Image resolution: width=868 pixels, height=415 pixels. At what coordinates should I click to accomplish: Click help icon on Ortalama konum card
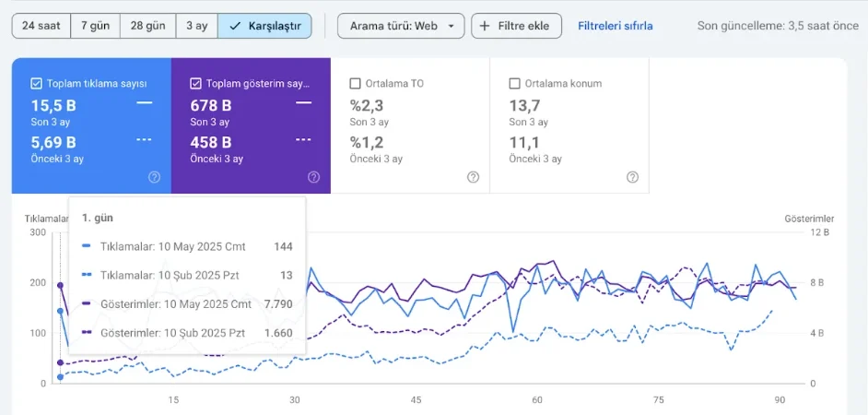pyautogui.click(x=632, y=177)
